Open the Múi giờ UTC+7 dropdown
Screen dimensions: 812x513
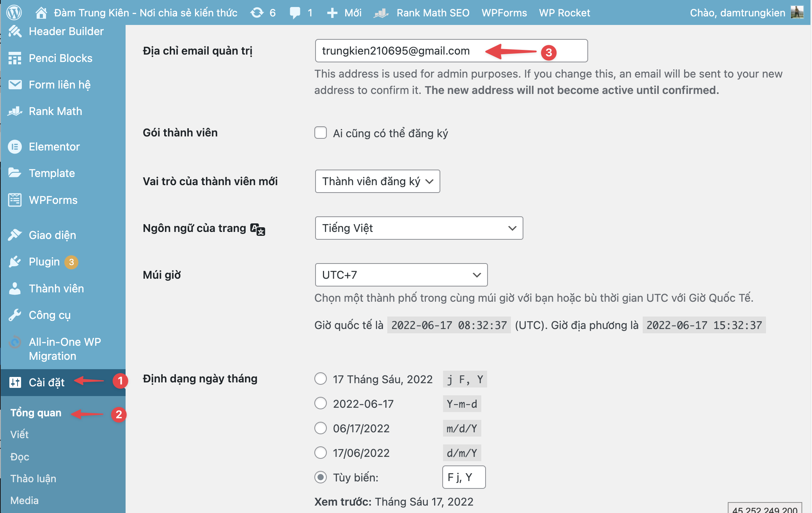401,275
